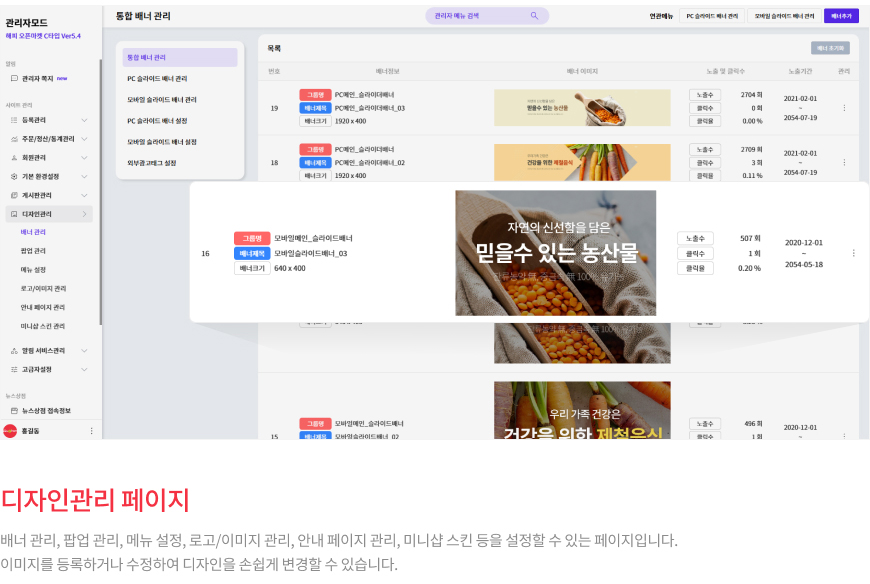The height and width of the screenshot is (584, 870).
Task: Select 외부광고태그 설정 in the side panel
Action: [x=151, y=163]
